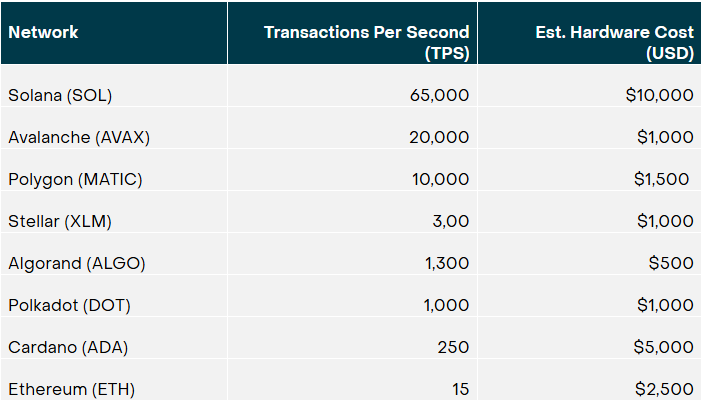Select the Solana (SOL) cell
The image size is (703, 400).
60,95
